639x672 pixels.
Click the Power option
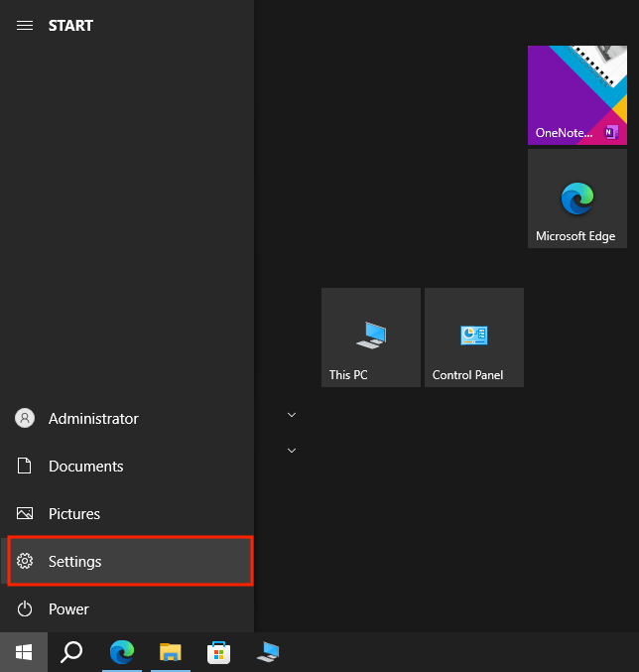point(127,609)
